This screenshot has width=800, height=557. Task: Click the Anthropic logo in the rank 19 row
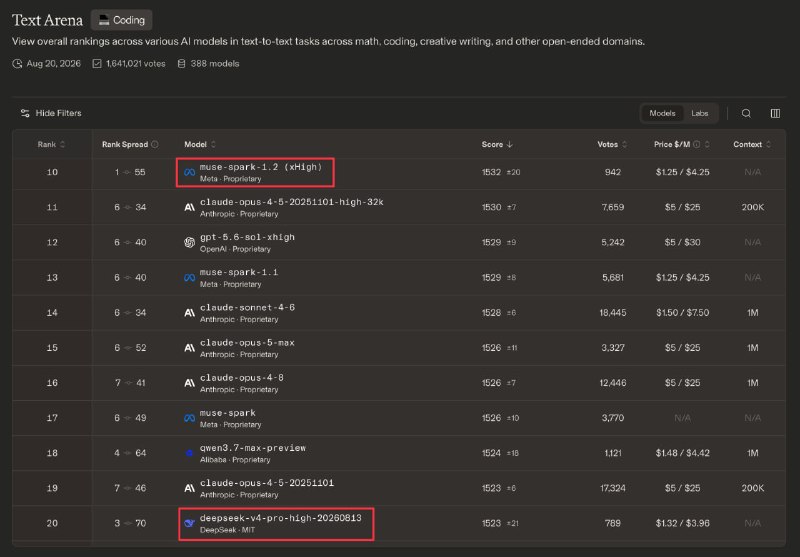[x=189, y=489]
